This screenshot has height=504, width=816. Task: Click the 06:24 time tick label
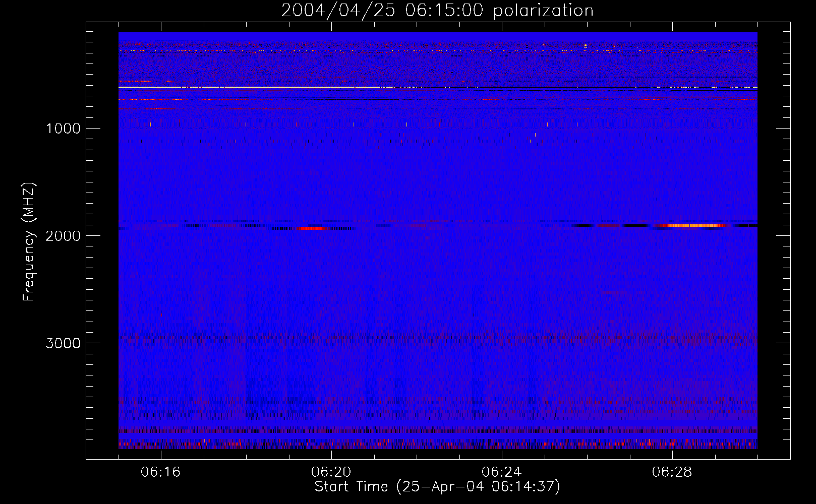(502, 472)
